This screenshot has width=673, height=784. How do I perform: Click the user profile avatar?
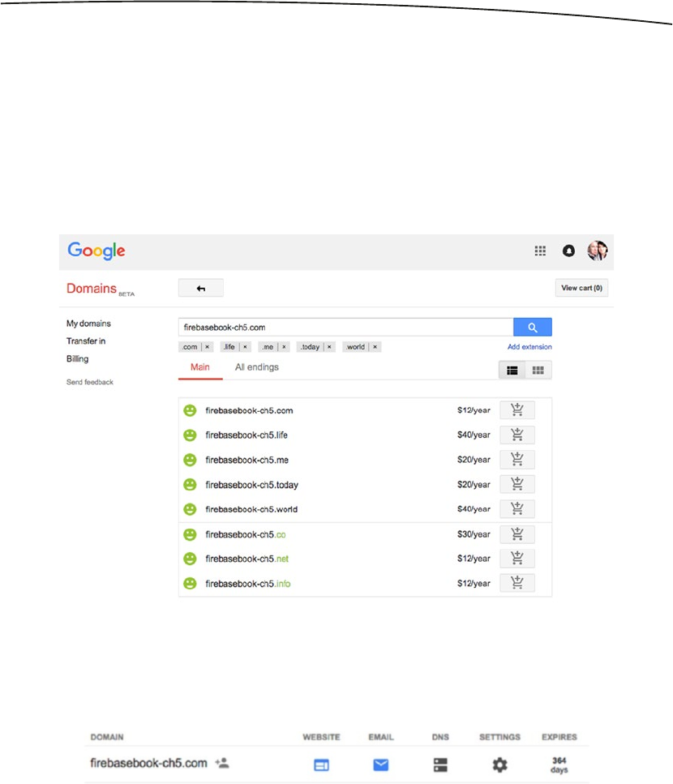point(598,251)
